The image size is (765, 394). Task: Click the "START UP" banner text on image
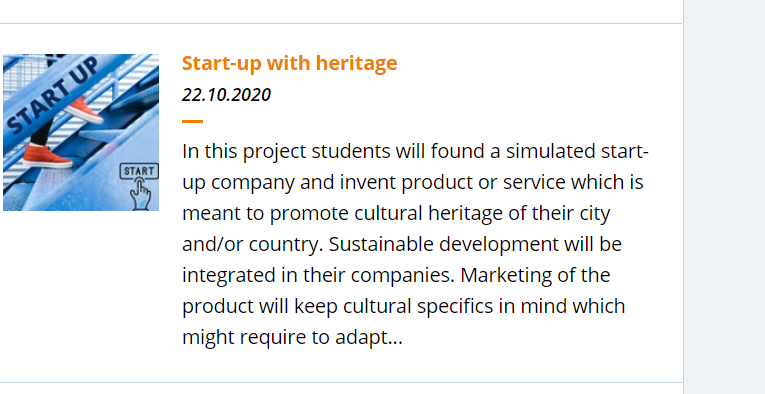[x=55, y=95]
